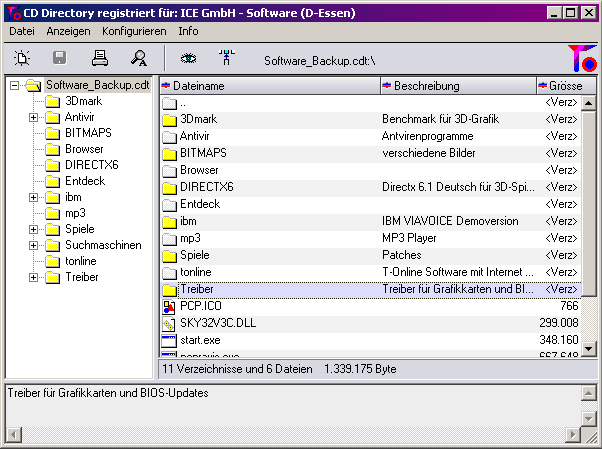
Task: Expand the Antivir folder in tree
Action: [33, 117]
